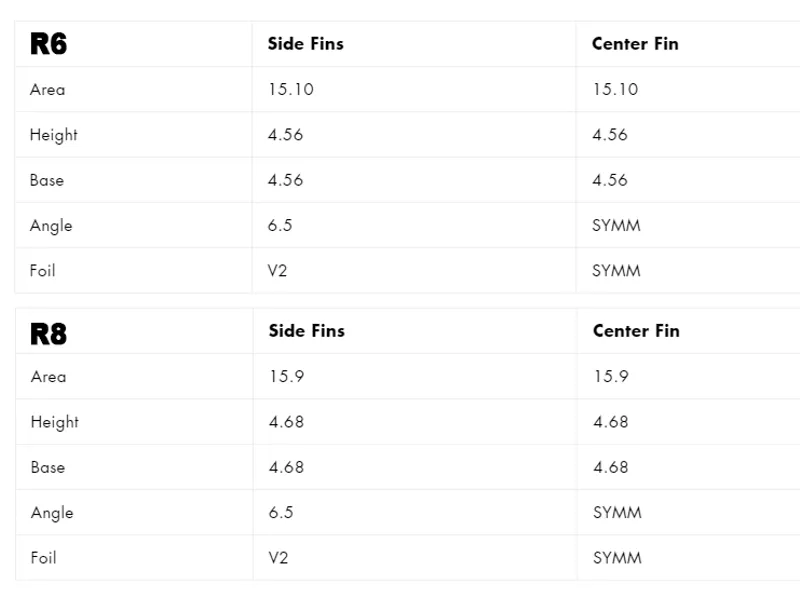Screen dimensions: 800x598
Task: Click the Foil row label in R6 table
Action: point(43,271)
